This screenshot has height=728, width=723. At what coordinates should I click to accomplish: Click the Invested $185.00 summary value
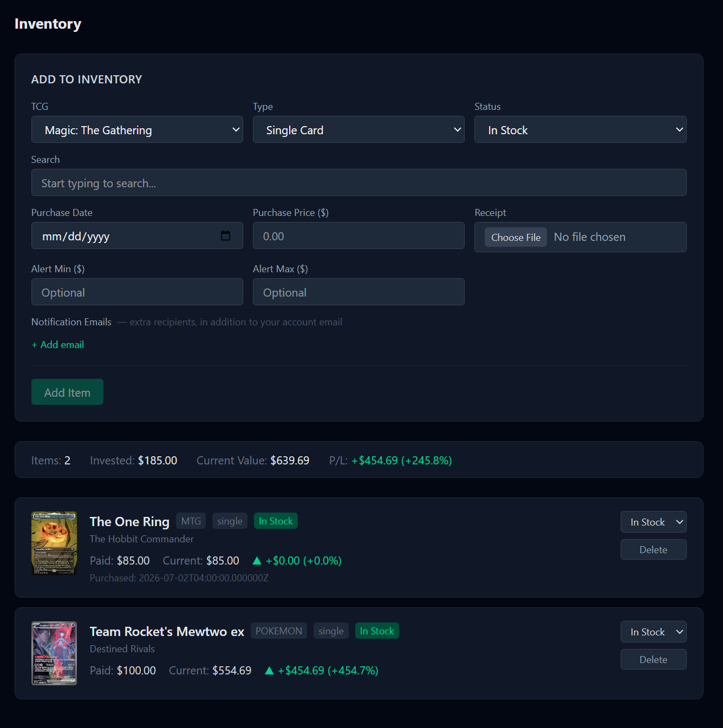[133, 460]
